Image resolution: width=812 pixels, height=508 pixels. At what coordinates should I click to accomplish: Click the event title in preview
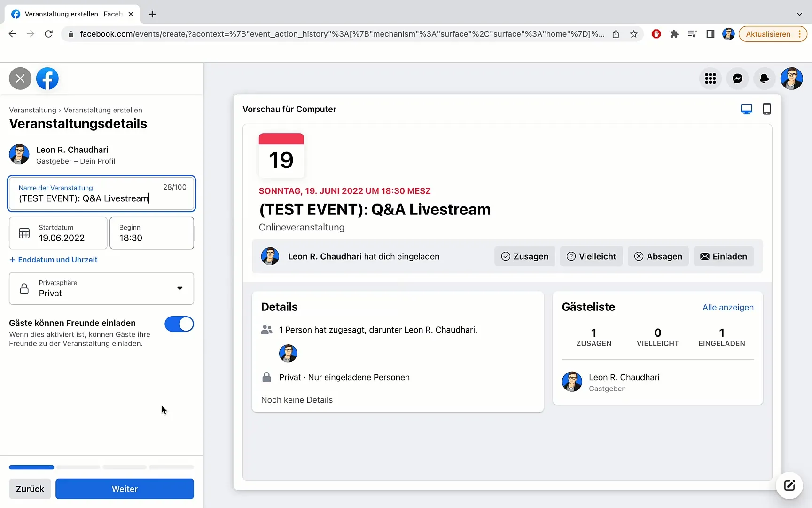375,209
